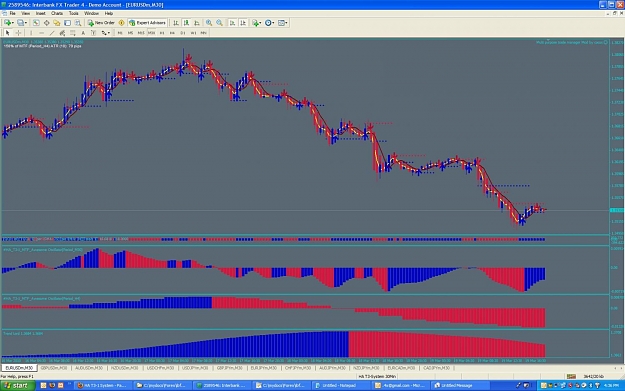Open the Templates icon

281,23
